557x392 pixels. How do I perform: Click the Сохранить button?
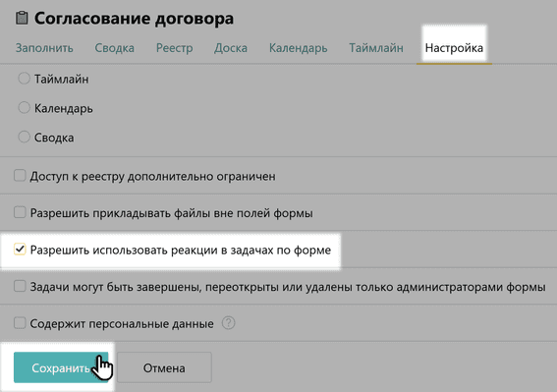pos(61,367)
